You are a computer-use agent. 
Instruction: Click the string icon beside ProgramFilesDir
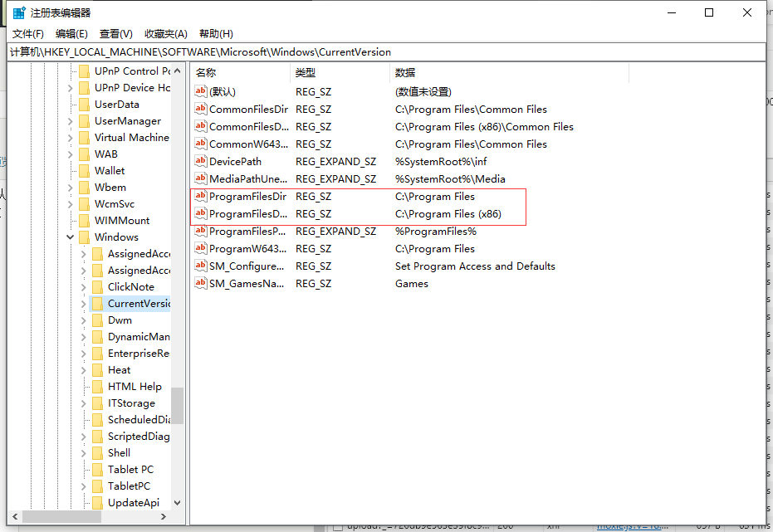coord(200,197)
